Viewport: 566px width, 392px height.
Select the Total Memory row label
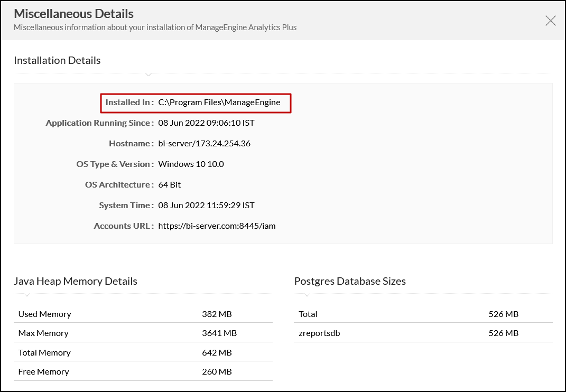[x=44, y=352]
